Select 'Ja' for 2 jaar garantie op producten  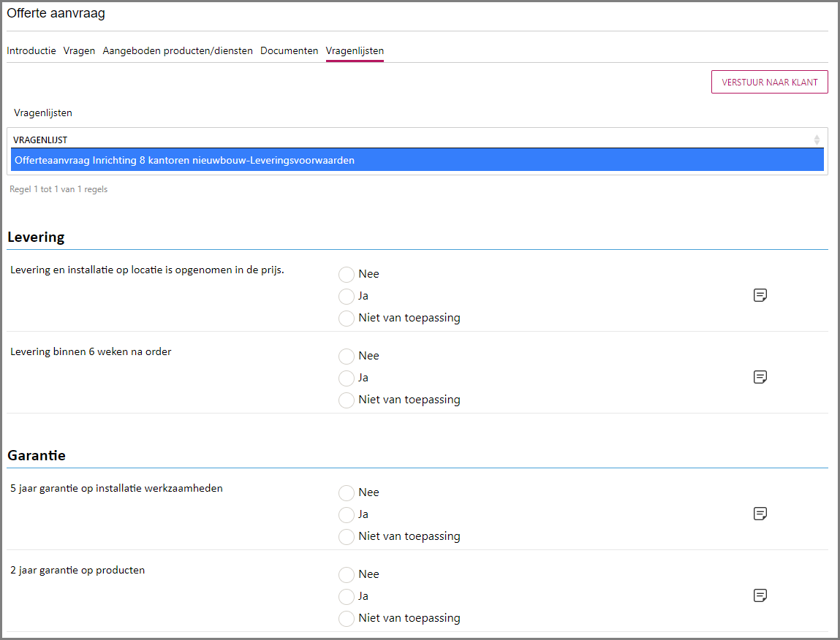346,597
